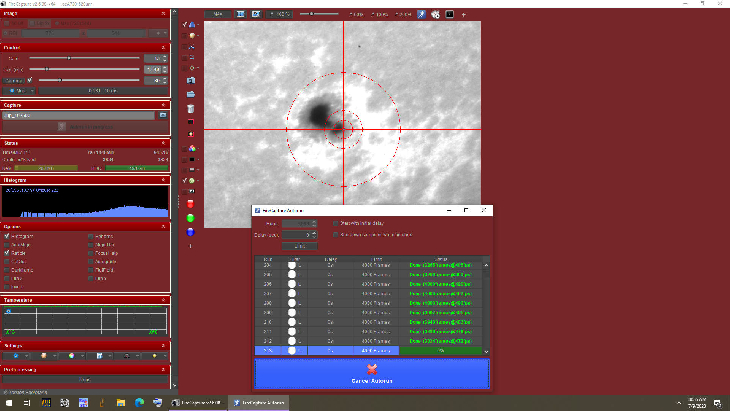
Task: Click the Windows Start button
Action: (x=9, y=402)
